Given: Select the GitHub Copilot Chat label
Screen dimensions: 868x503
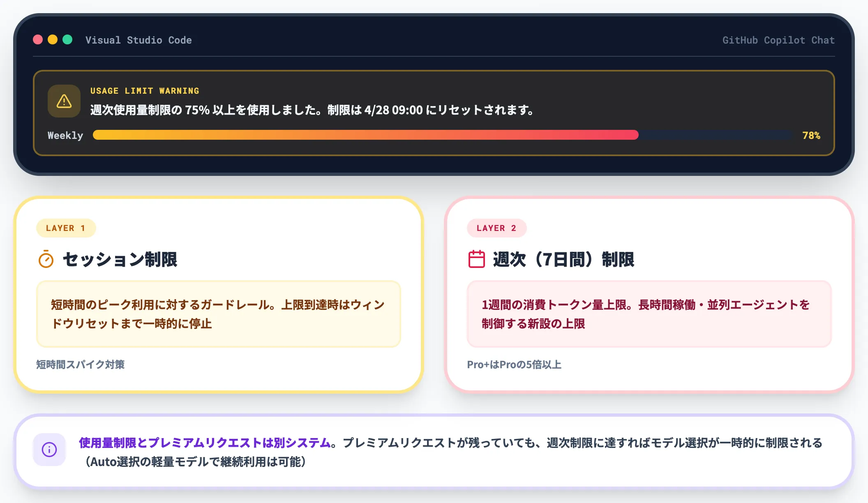Looking at the screenshot, I should point(778,40).
